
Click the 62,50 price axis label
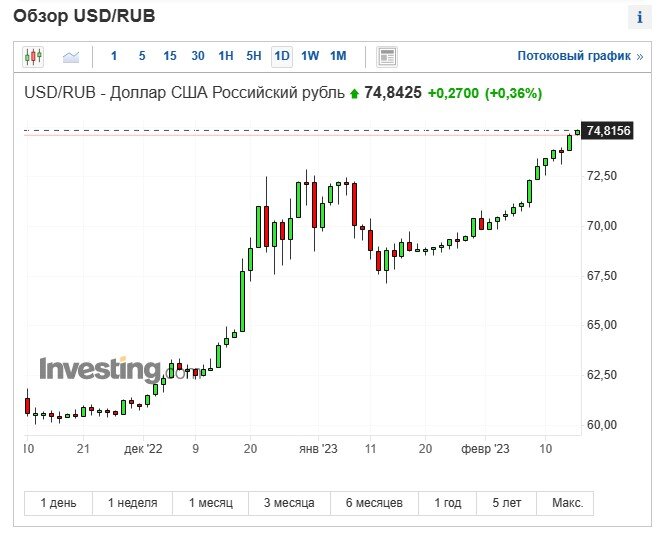pyautogui.click(x=602, y=375)
